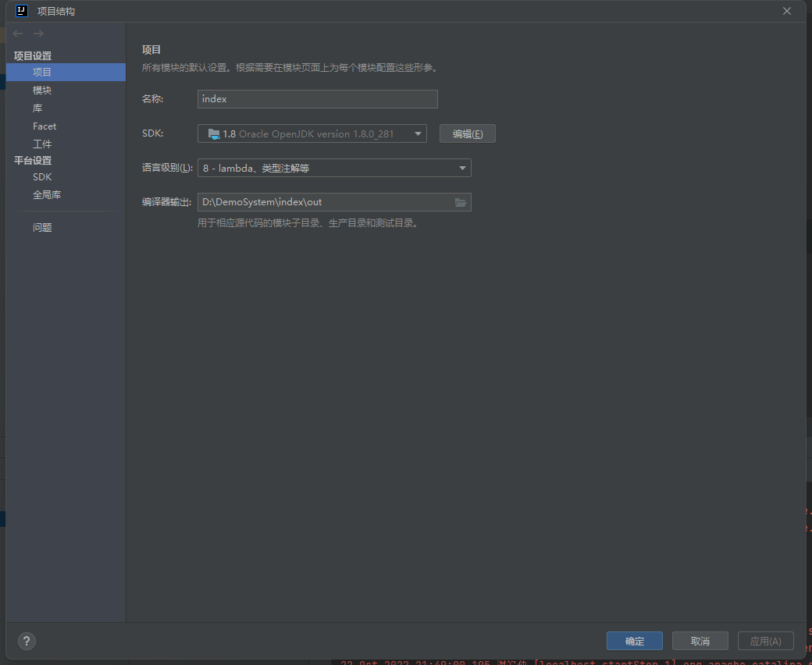This screenshot has height=665, width=812.
Task: Click the 应用(A) button
Action: point(766,642)
